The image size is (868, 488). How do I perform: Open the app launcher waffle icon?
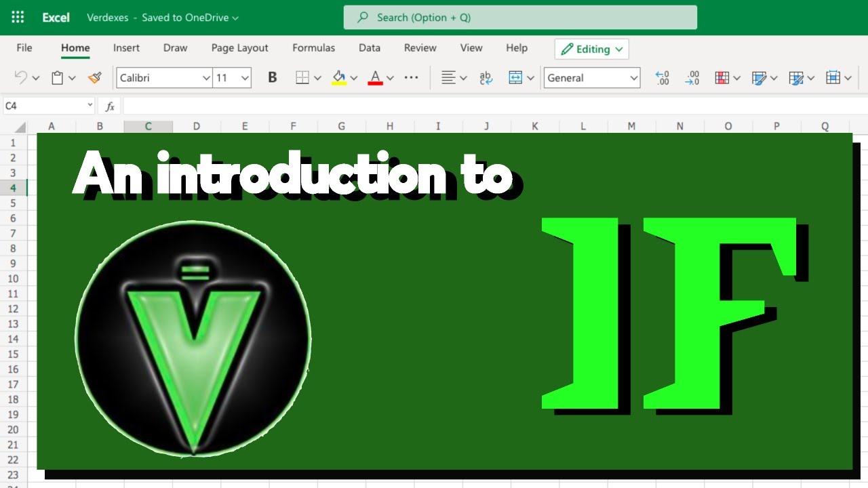click(x=18, y=18)
